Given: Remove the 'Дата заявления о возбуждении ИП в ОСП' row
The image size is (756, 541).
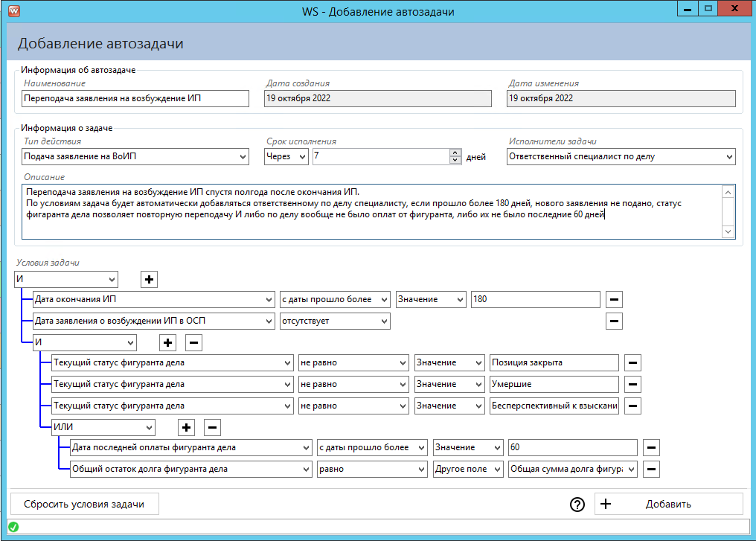Looking at the screenshot, I should click(614, 321).
